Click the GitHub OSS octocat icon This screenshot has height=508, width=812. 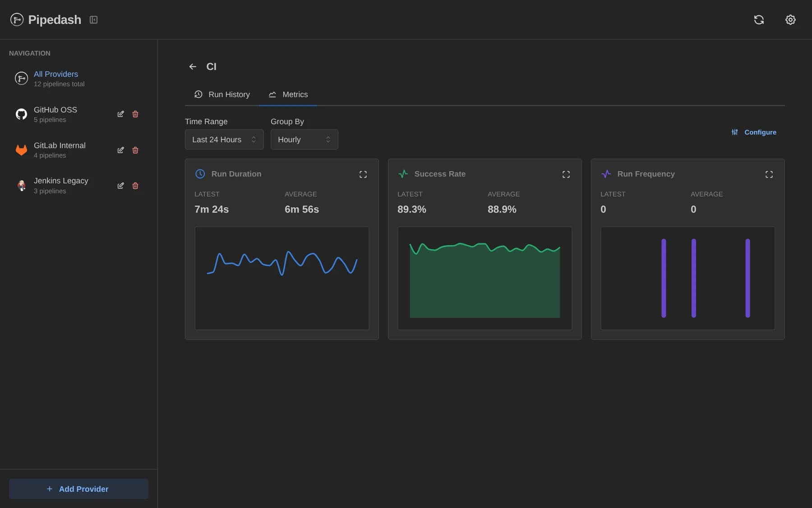[x=21, y=114]
